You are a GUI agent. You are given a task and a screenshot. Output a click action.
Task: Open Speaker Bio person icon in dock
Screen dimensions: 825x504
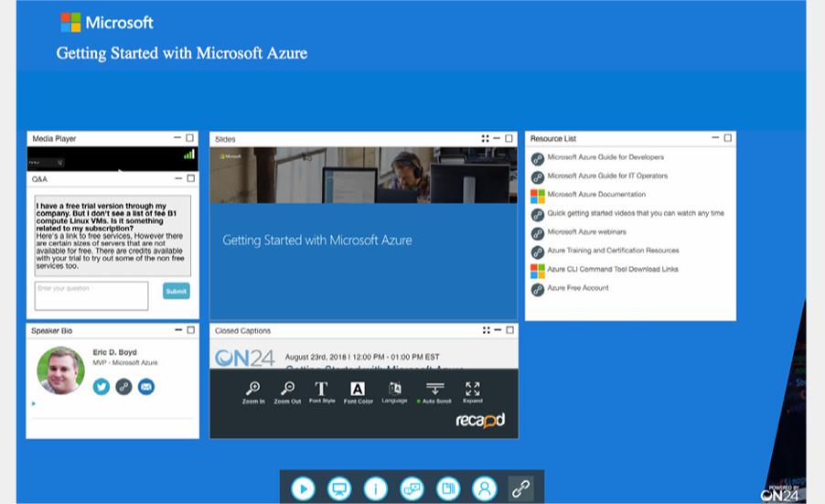tap(485, 488)
